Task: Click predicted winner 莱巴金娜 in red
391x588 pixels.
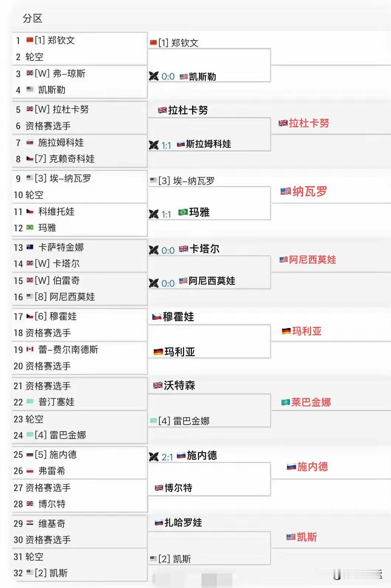Action: click(x=311, y=402)
